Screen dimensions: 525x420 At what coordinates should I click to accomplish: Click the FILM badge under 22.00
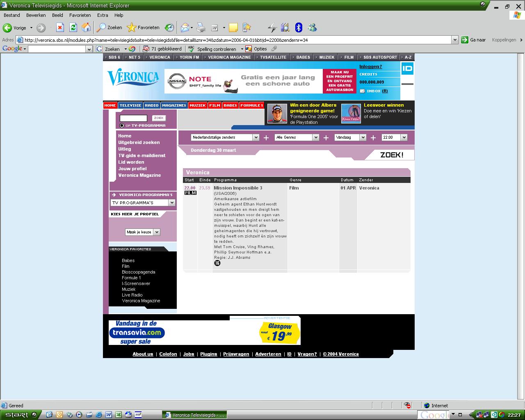point(190,193)
